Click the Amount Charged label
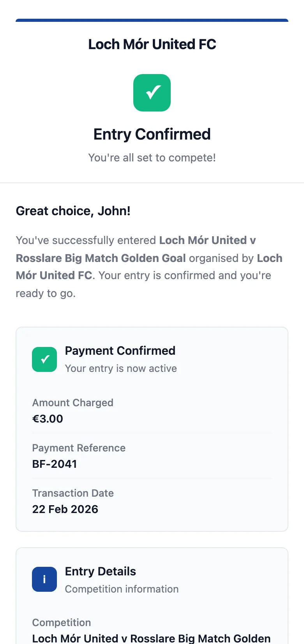Image resolution: width=304 pixels, height=644 pixels. click(73, 403)
